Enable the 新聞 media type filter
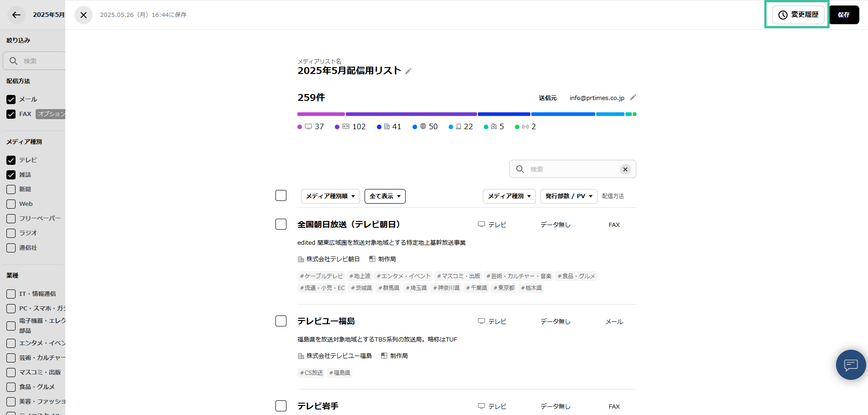The height and width of the screenshot is (415, 868). click(11, 189)
